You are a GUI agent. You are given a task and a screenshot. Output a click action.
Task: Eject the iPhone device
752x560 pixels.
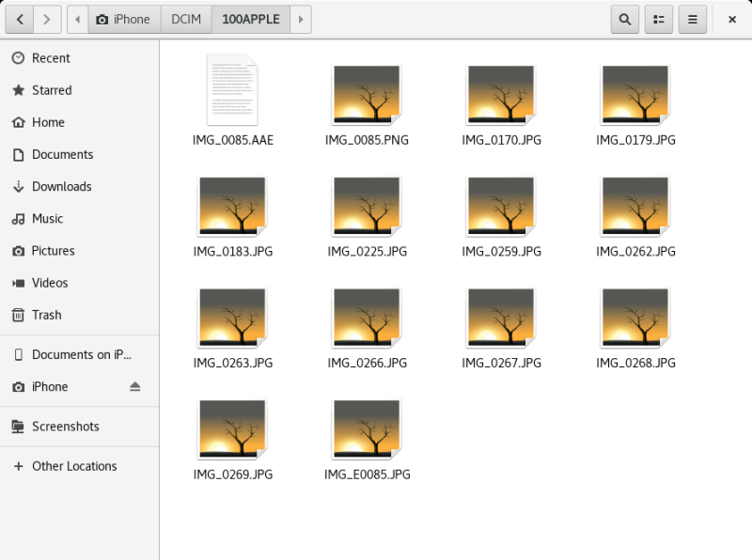(x=134, y=387)
